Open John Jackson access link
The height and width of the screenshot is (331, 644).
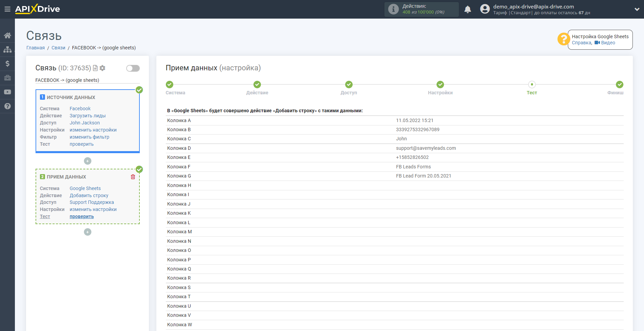85,123
